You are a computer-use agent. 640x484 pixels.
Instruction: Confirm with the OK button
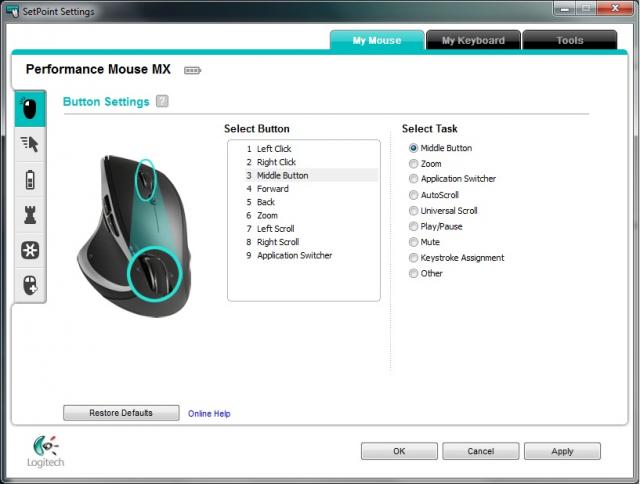coord(399,451)
